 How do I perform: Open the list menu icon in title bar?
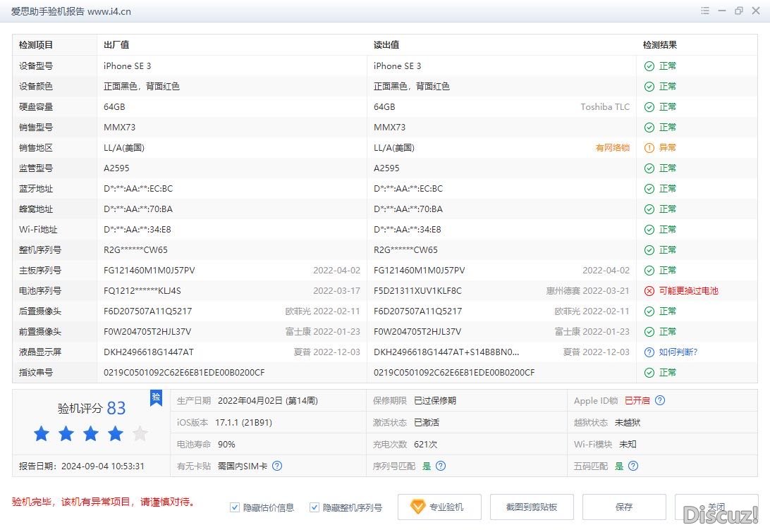click(x=705, y=11)
